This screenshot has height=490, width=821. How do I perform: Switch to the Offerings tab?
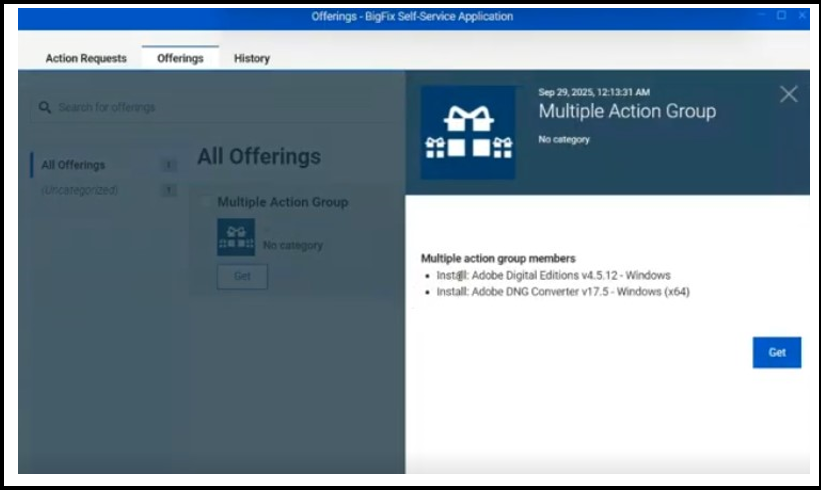180,58
